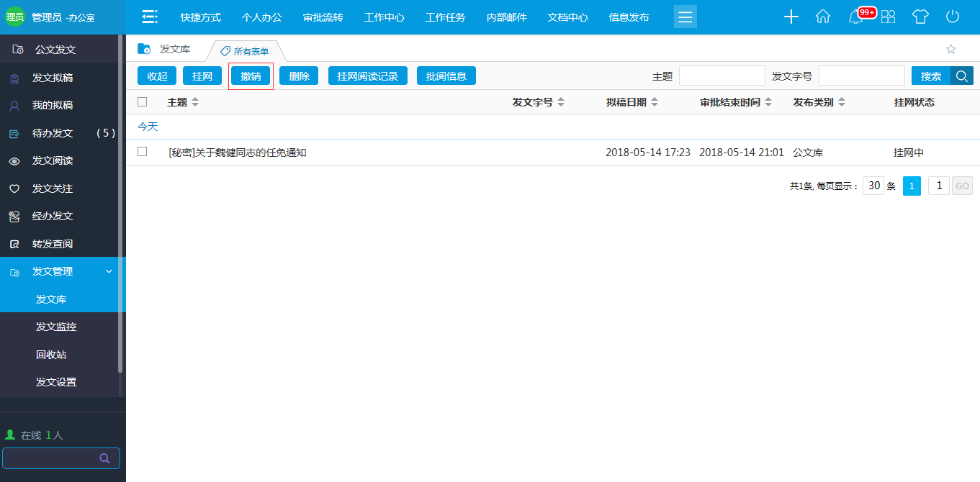The width and height of the screenshot is (980, 482).
Task: Toggle the select-all checkbox in table header
Action: point(142,101)
